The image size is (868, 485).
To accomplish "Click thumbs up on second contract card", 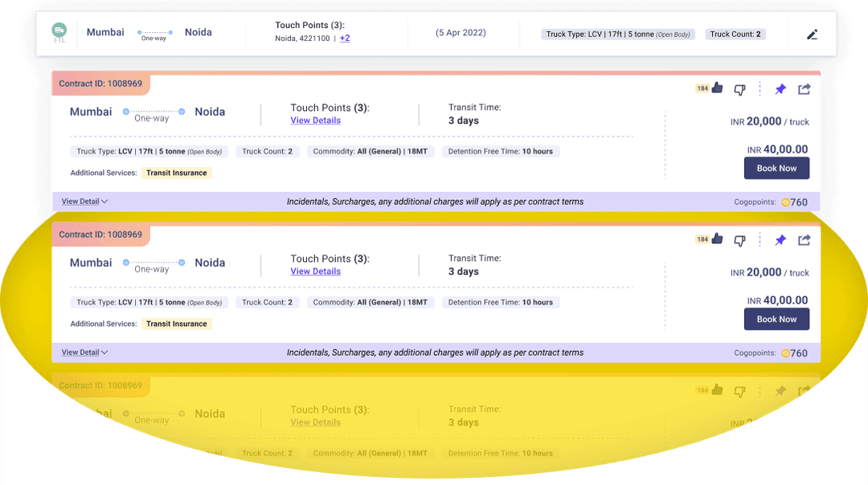I will click(x=717, y=239).
